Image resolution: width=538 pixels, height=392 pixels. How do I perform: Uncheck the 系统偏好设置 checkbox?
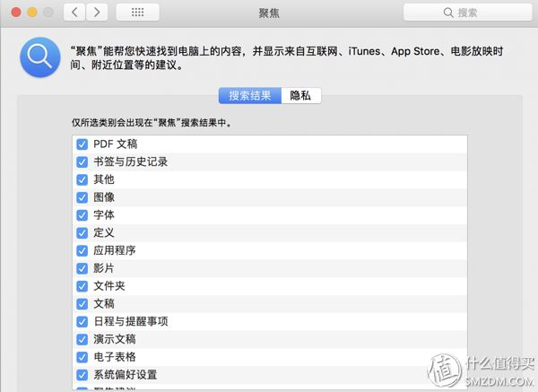pos(82,375)
